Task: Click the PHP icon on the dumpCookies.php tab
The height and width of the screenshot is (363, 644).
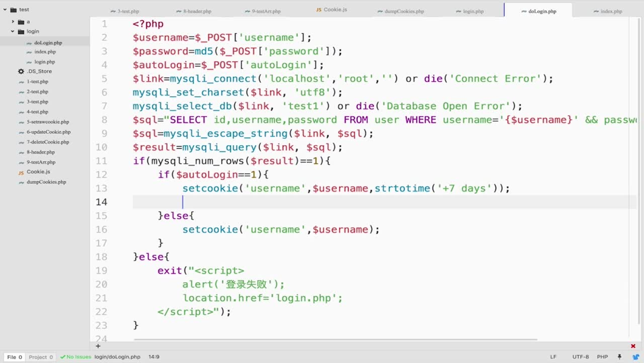Action: pyautogui.click(x=380, y=11)
